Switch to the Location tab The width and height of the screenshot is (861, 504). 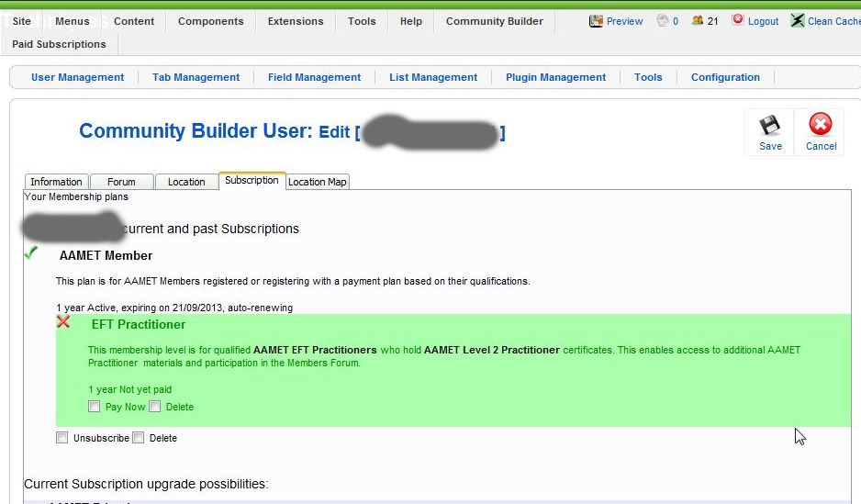click(x=186, y=182)
